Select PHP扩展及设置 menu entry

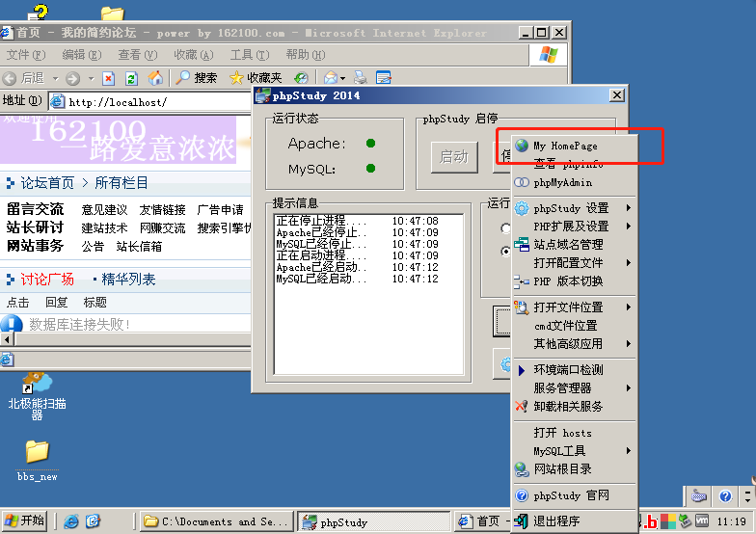coord(575,226)
